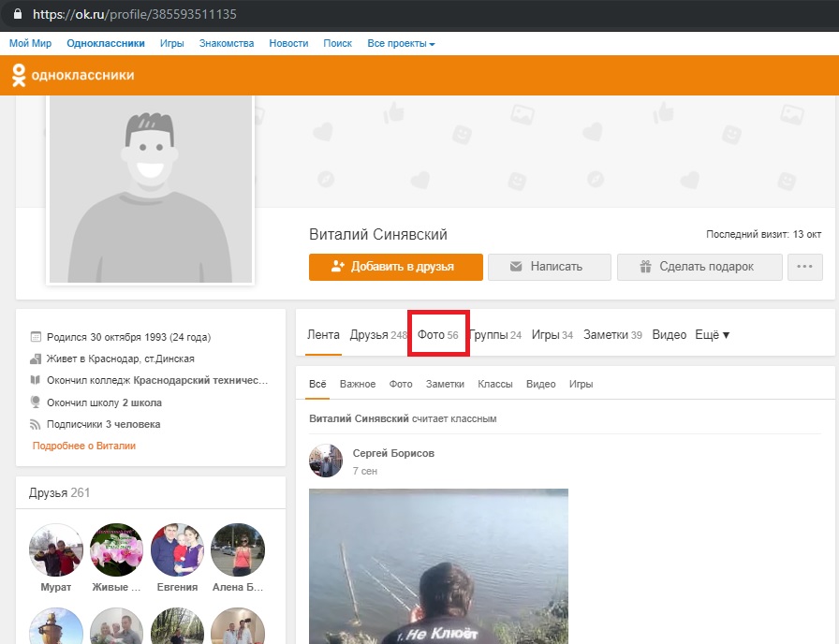Click the Сделать подарок button
The height and width of the screenshot is (644, 839).
click(699, 267)
